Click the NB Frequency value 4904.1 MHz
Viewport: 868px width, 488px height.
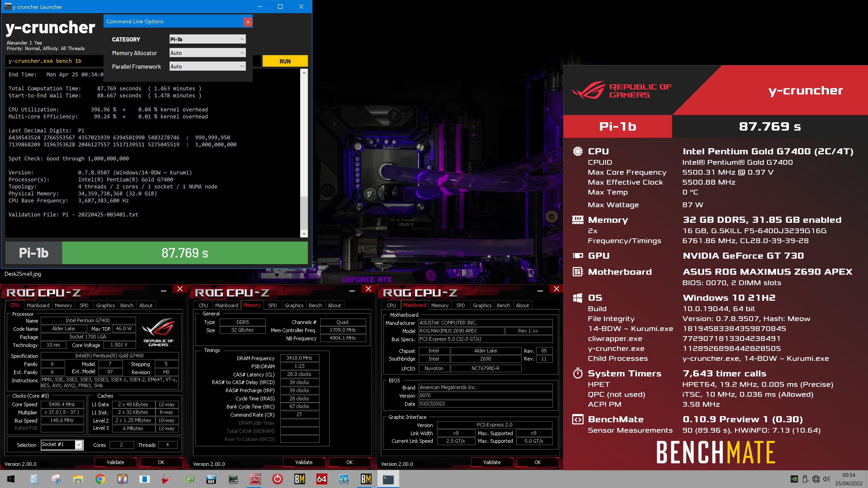point(343,338)
